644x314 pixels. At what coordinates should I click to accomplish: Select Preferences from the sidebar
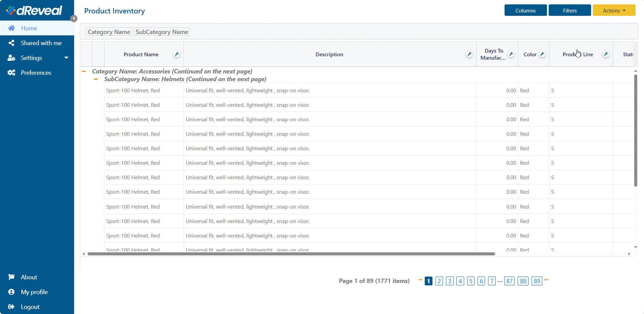pyautogui.click(x=36, y=73)
